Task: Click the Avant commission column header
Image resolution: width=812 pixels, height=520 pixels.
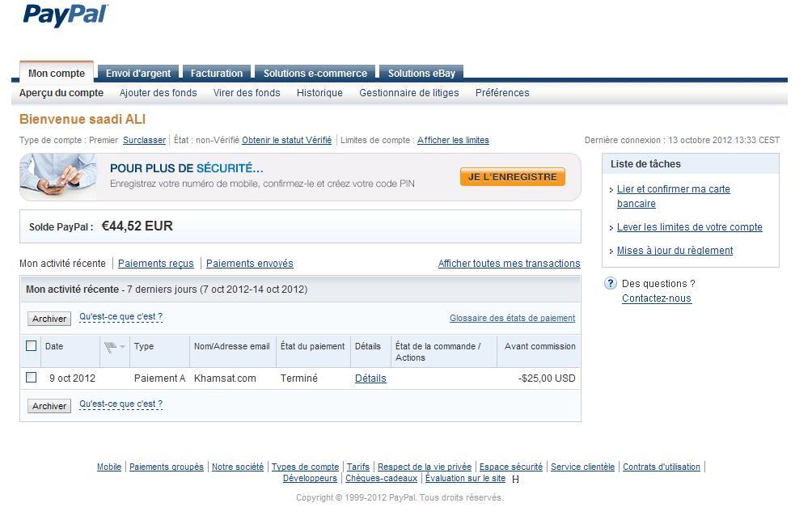Action: tap(540, 346)
